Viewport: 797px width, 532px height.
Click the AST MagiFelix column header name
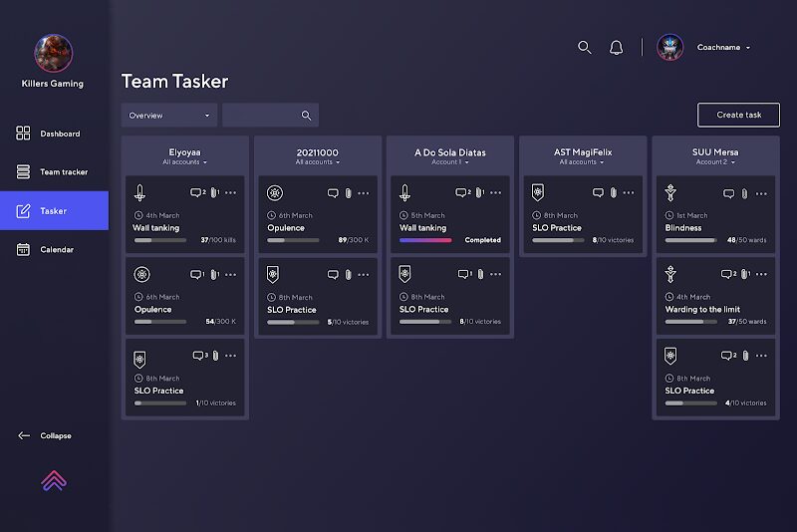(583, 151)
